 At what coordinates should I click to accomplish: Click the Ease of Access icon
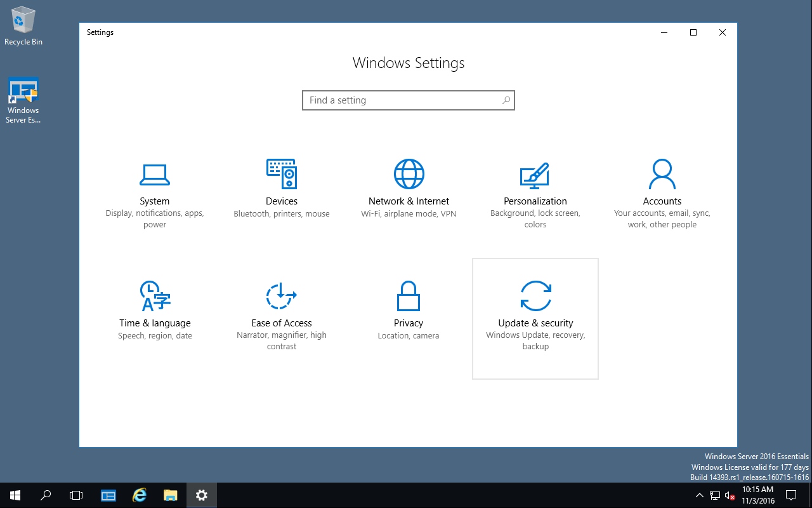click(x=282, y=296)
